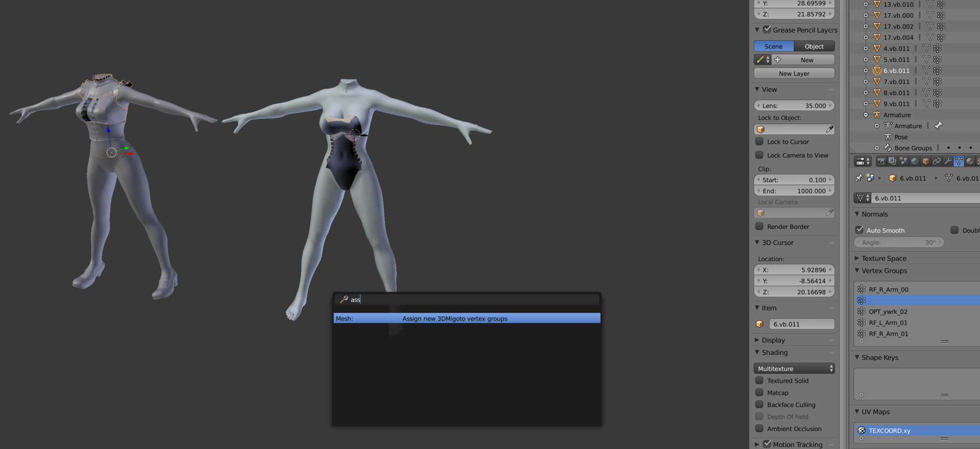This screenshot has height=449, width=980.
Task: Collapse the Vertex Groups panel
Action: pyautogui.click(x=857, y=270)
